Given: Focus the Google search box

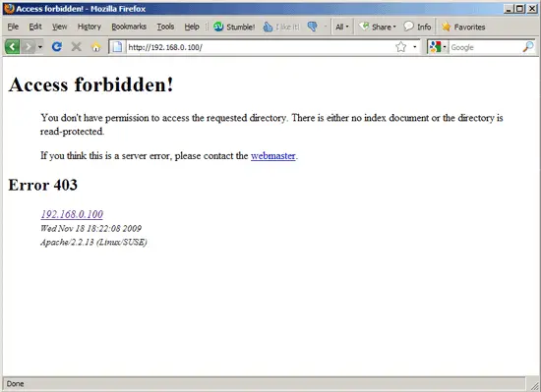Looking at the screenshot, I should pyautogui.click(x=486, y=47).
